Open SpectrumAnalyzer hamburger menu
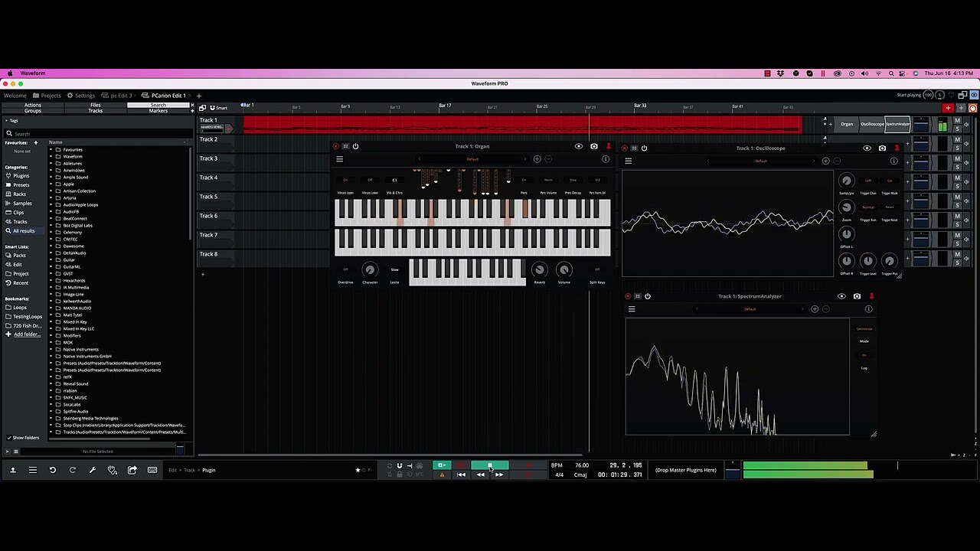The width and height of the screenshot is (980, 551). 632,309
